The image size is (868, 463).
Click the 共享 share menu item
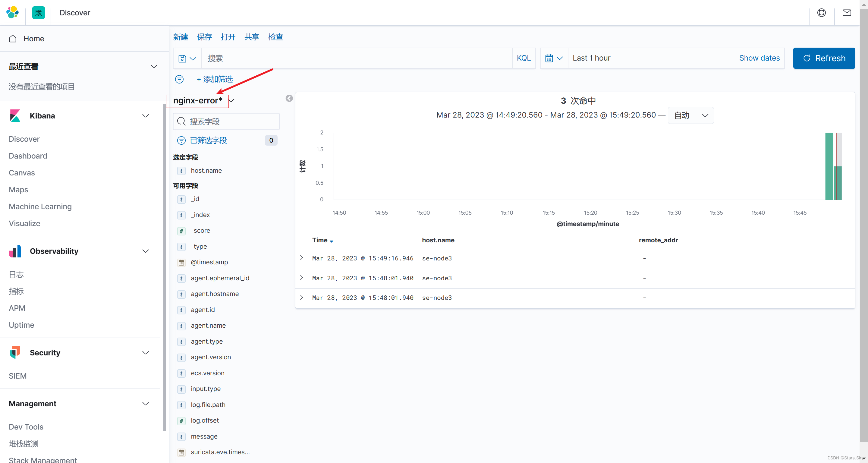pyautogui.click(x=251, y=37)
